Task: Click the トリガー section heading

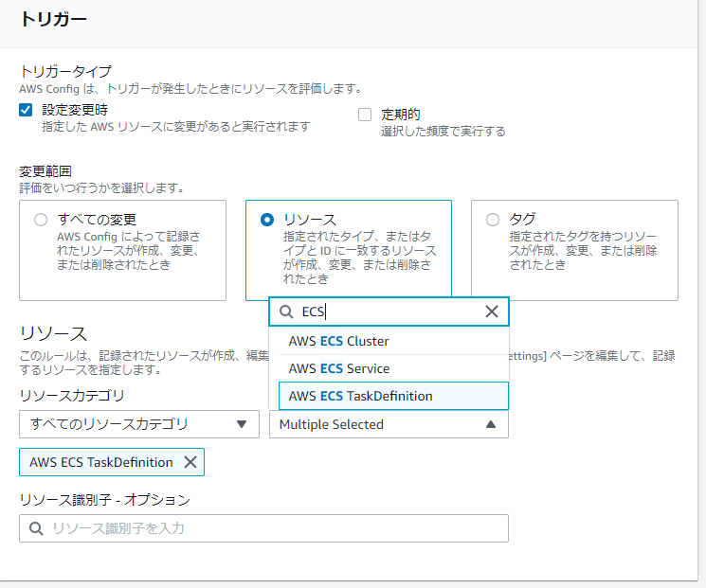Action: [x=54, y=19]
